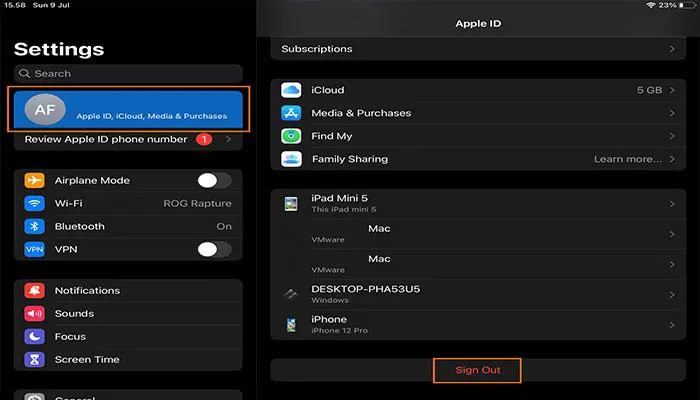Click the search magnifier icon
700x400 pixels.
[25, 73]
